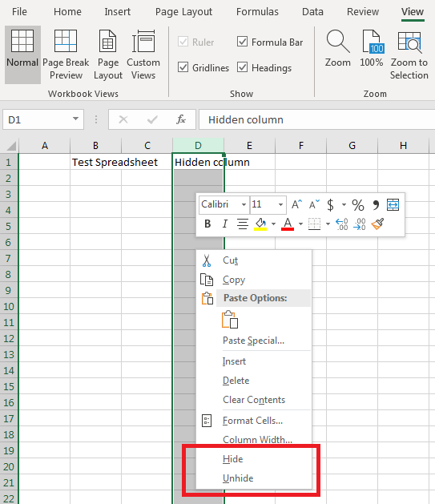This screenshot has width=435, height=504.
Task: Select Unhide in the context menu
Action: (x=238, y=478)
